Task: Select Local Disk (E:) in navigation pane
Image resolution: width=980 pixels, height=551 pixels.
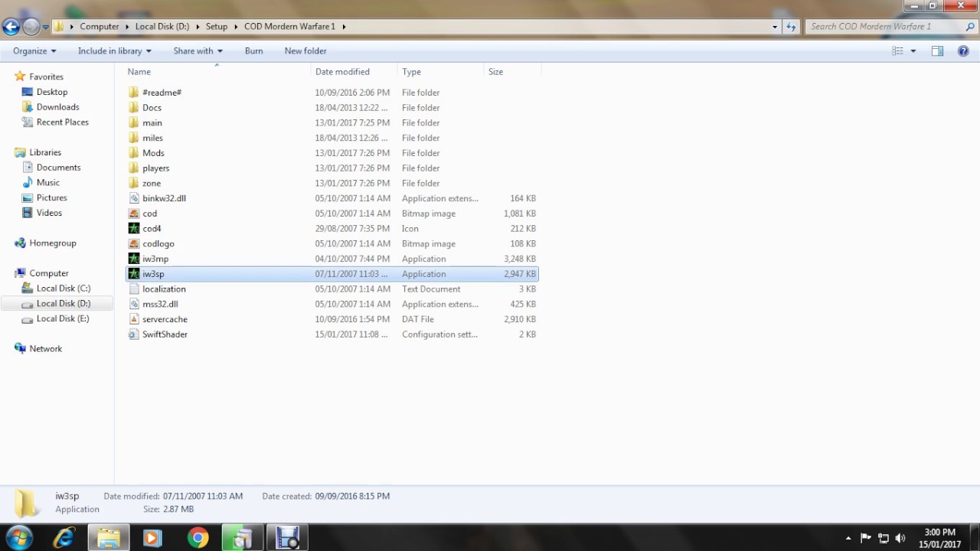Action: [x=63, y=318]
